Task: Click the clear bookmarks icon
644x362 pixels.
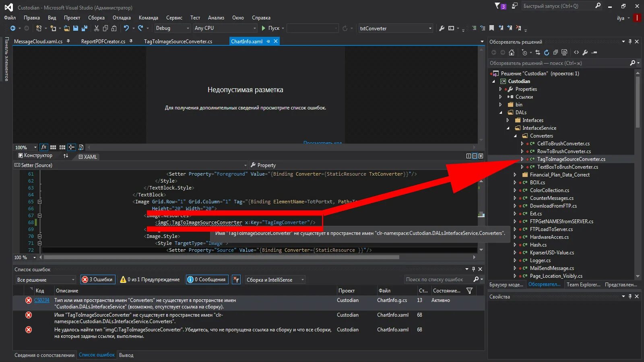Action: 518,28
